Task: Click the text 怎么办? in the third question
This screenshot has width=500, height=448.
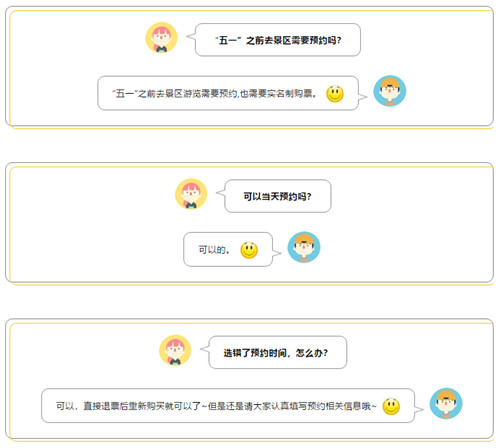Action: point(312,353)
